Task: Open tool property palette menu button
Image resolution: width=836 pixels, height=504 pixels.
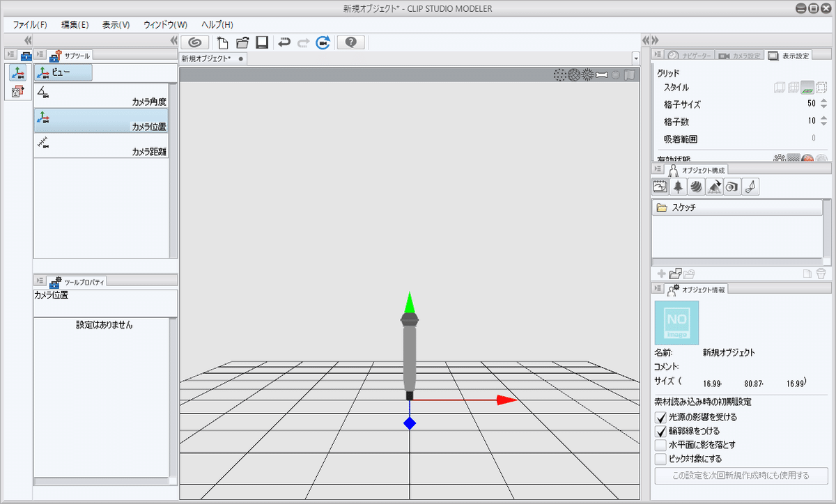Action: pos(40,281)
